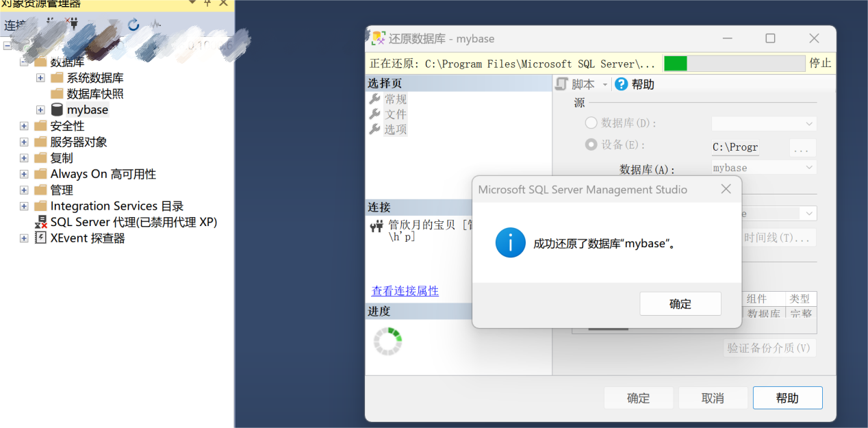Viewport: 868px width, 428px height.
Task: Click the circular progress spinner under 进度
Action: click(x=387, y=341)
